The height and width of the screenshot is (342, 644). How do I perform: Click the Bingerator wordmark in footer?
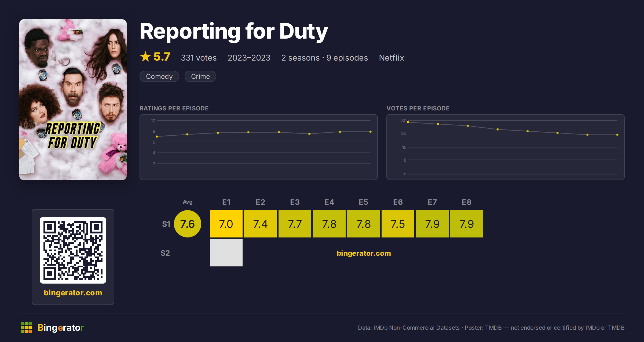pyautogui.click(x=61, y=328)
